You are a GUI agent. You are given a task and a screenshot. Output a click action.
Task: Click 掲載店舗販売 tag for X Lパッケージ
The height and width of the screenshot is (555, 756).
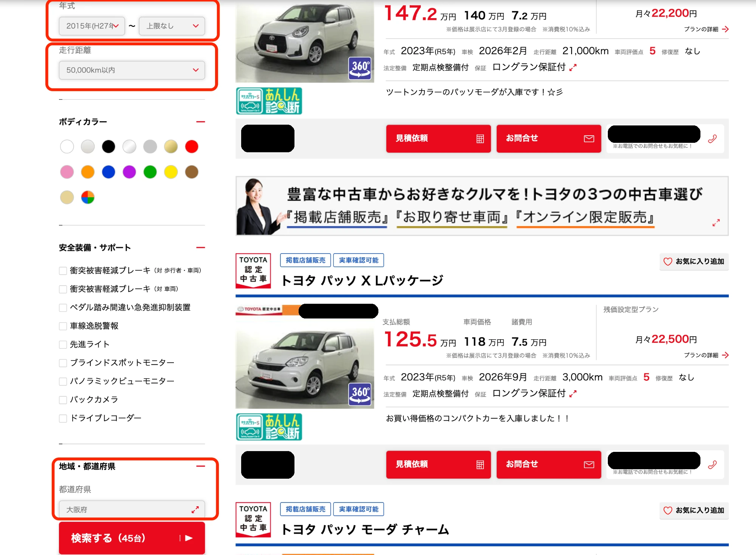coord(305,260)
